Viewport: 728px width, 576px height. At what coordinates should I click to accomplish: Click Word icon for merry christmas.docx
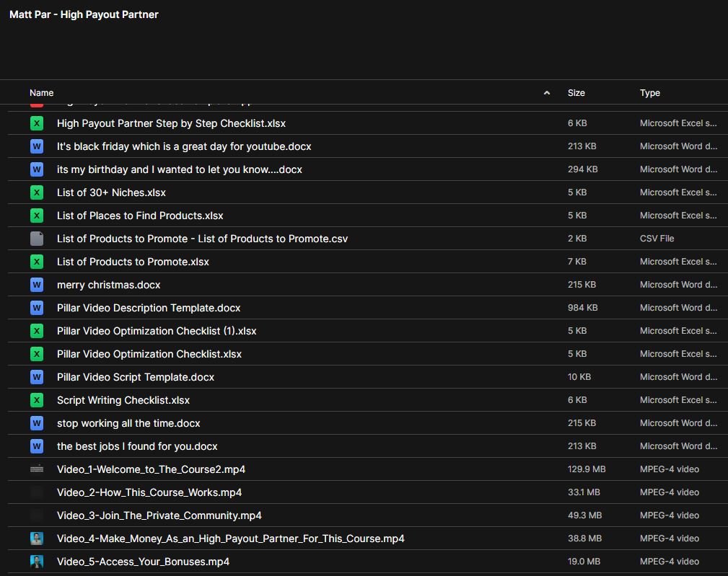[x=37, y=285]
